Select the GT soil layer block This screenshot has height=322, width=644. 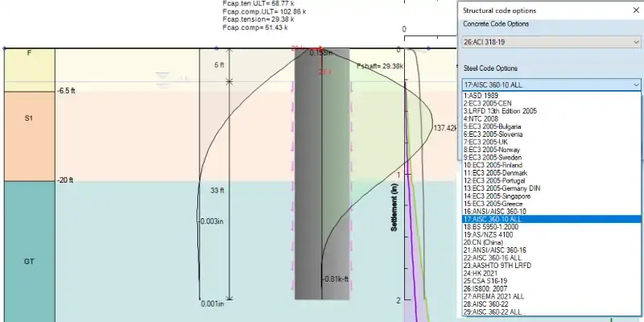click(30, 251)
